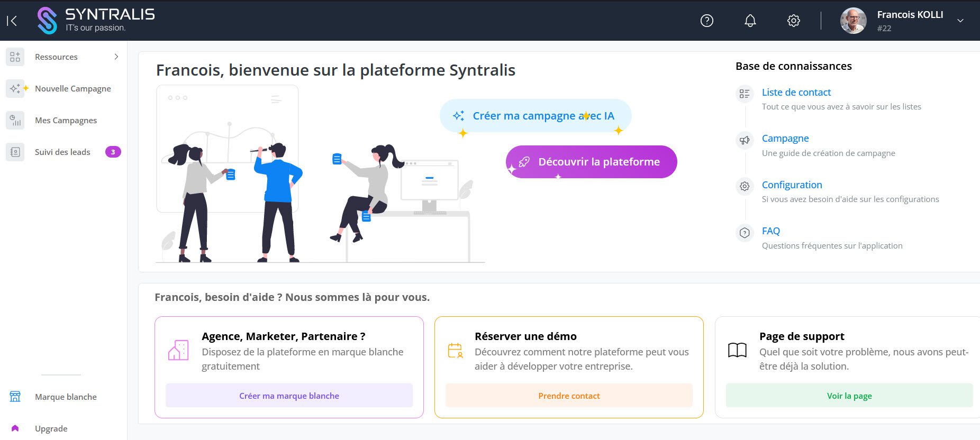Click the Nouvelle Campagne sparkle icon
Screen dimensions: 980x440
click(x=16, y=88)
